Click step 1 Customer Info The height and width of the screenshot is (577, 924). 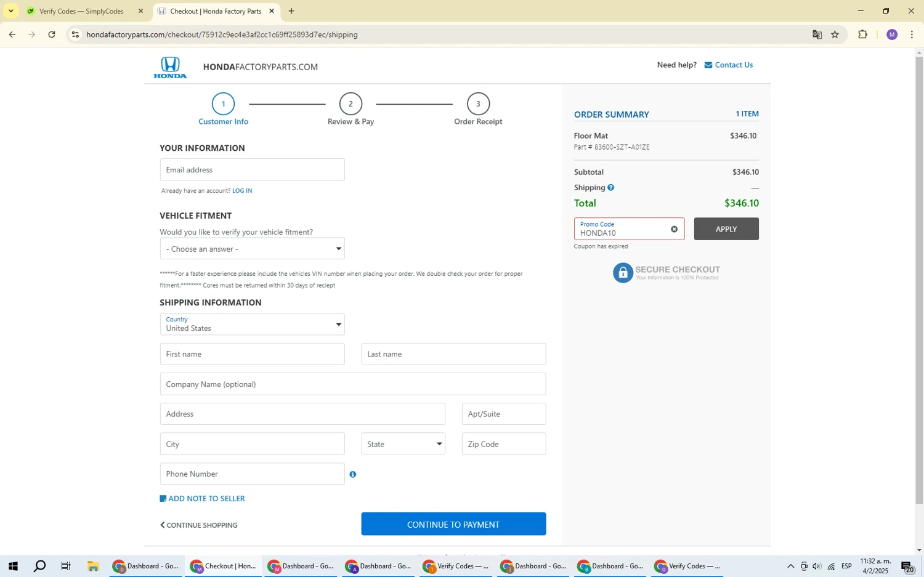pyautogui.click(x=223, y=110)
